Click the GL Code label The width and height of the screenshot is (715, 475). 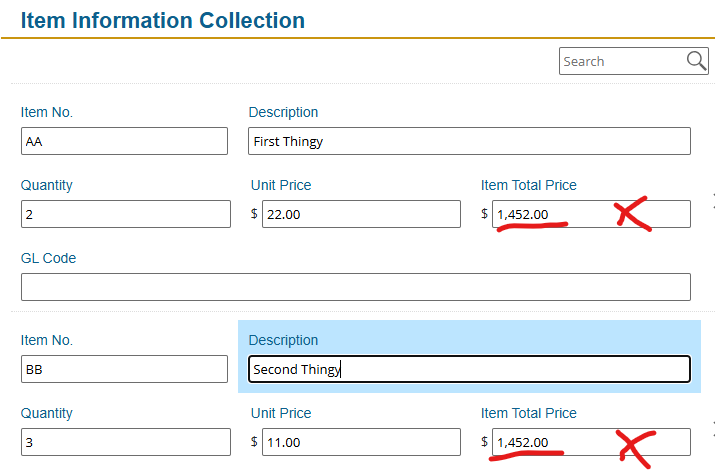coord(48,258)
